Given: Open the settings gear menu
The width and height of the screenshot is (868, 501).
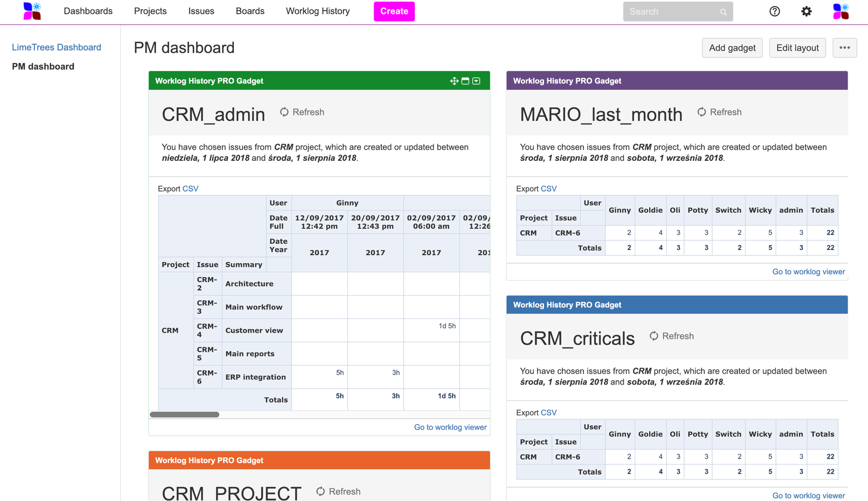Looking at the screenshot, I should [806, 11].
